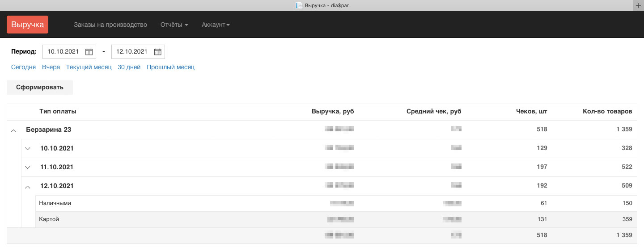Screen dimensions: 644x251
Task: Click the end date field 12.10.2021
Action: pos(131,52)
